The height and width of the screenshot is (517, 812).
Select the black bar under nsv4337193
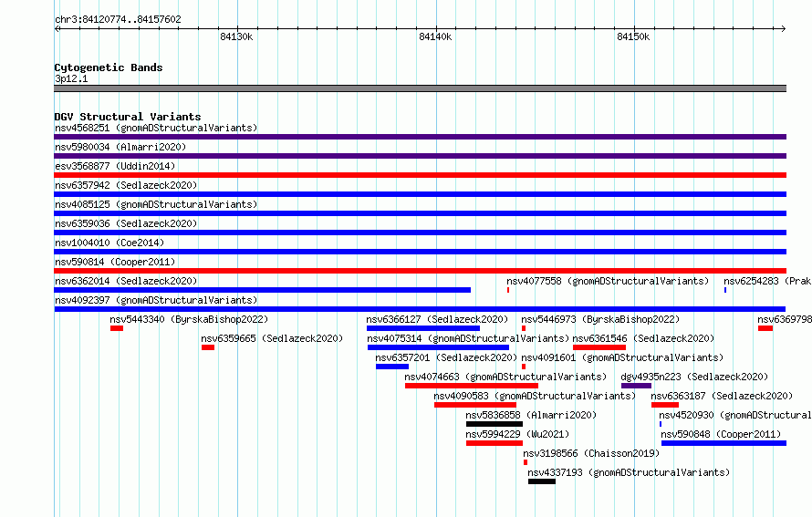pyautogui.click(x=542, y=481)
